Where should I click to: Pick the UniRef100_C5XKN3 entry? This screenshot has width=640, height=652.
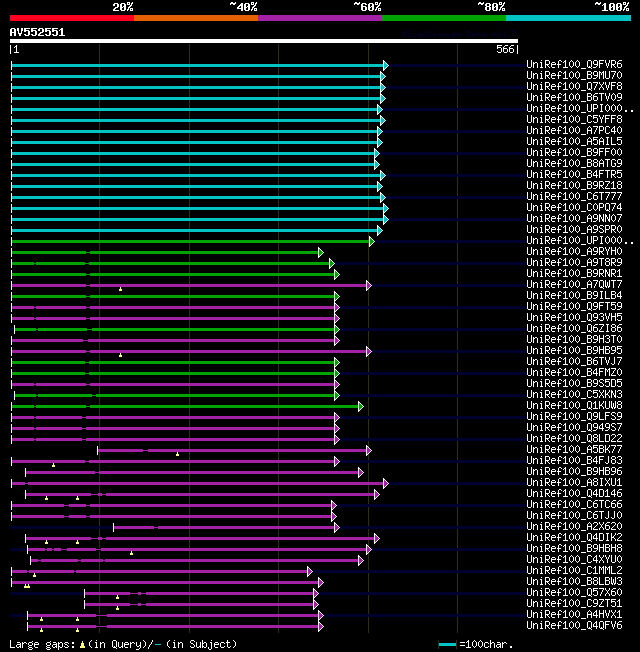click(574, 395)
